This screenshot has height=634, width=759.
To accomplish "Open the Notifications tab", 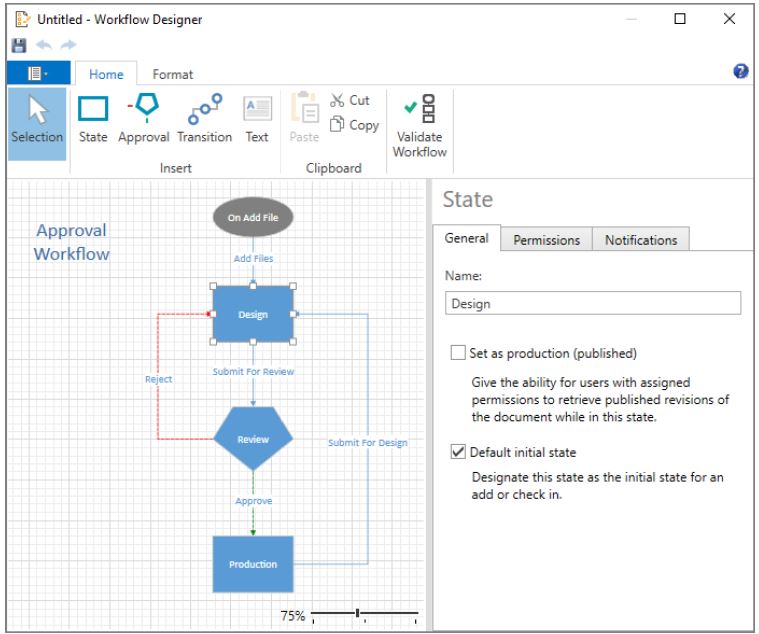I will [641, 240].
